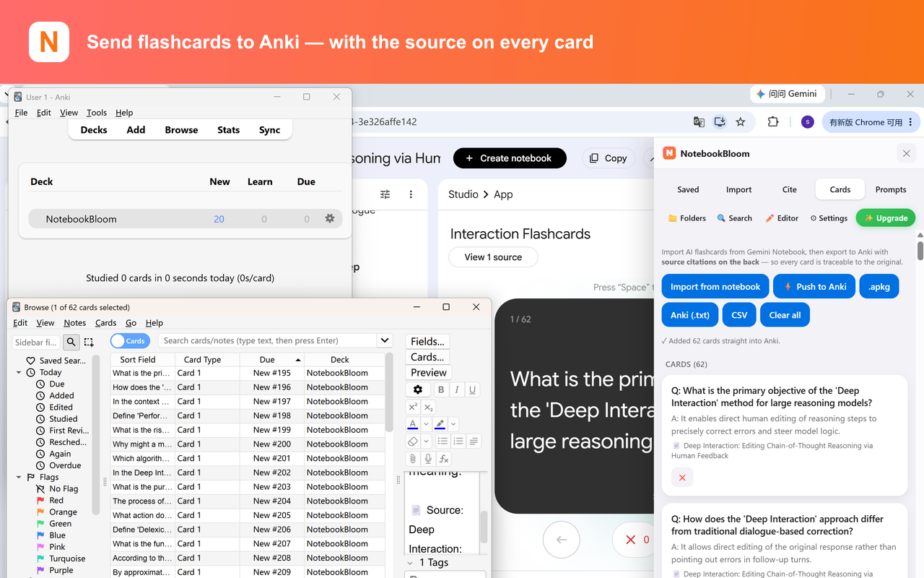Click the install app icon in address bar
924x578 pixels.
click(x=720, y=122)
